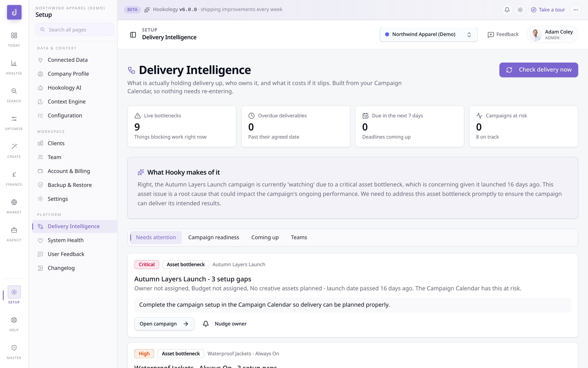Open the Help lifebuoy icon
This screenshot has height=368, width=588.
point(14,320)
